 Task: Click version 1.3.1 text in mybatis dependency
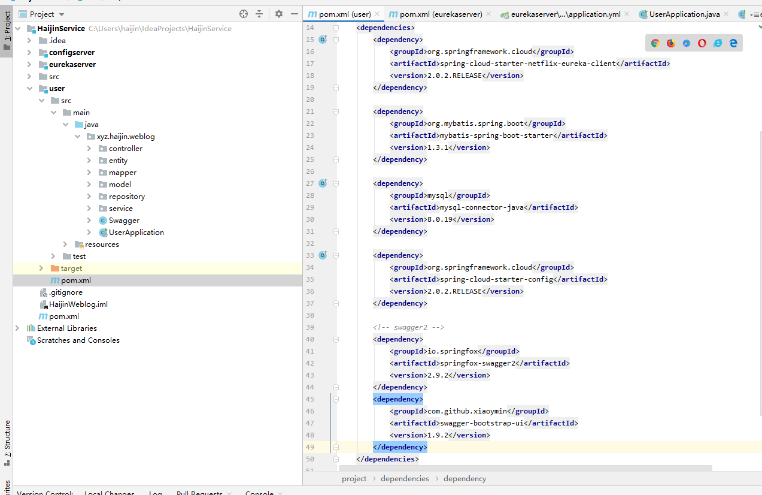pos(439,147)
